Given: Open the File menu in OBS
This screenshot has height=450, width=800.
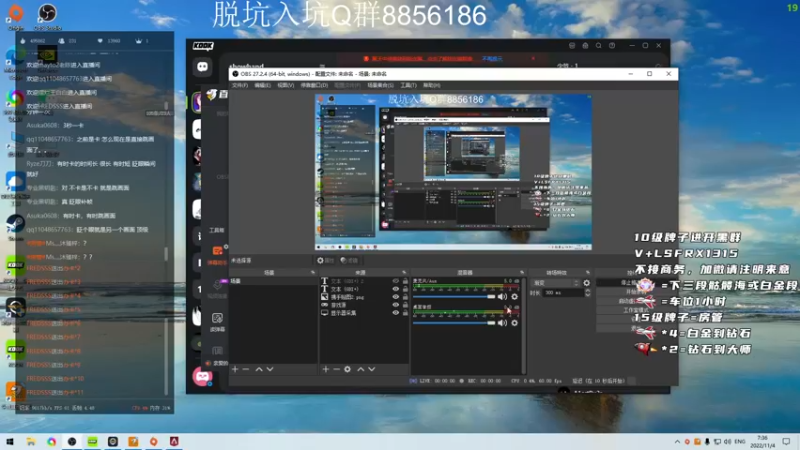Looking at the screenshot, I should click(x=240, y=85).
